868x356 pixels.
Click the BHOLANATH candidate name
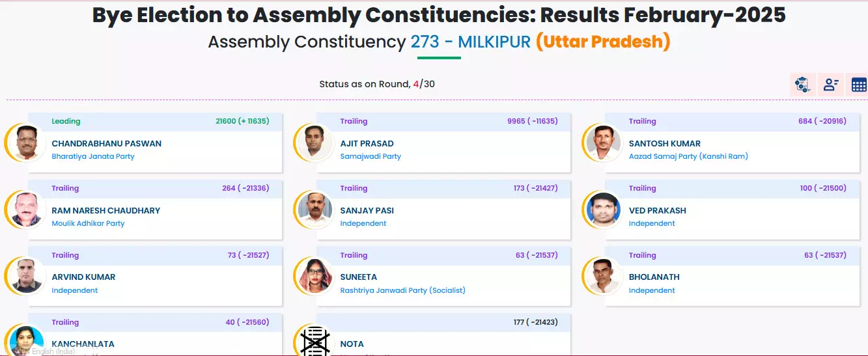[x=654, y=277]
